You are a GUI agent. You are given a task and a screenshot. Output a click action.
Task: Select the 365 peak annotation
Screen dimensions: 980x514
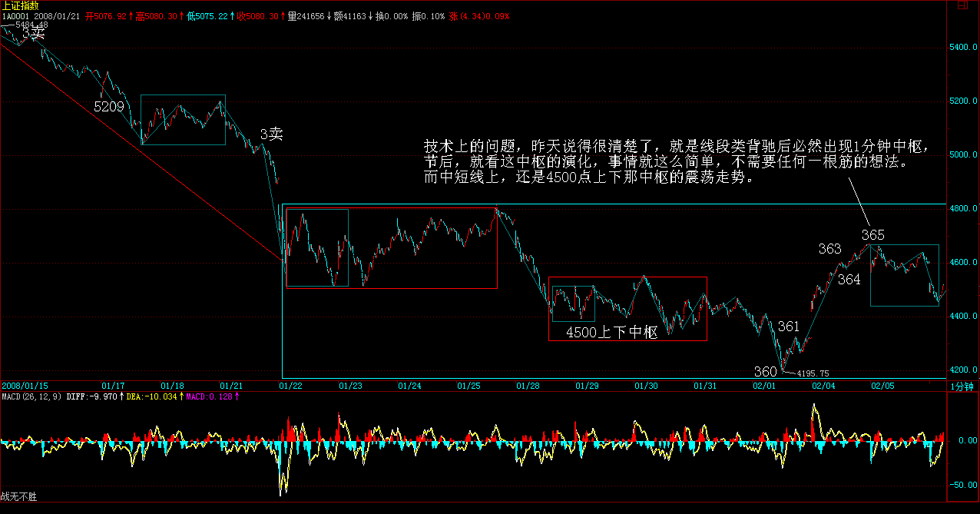(872, 235)
